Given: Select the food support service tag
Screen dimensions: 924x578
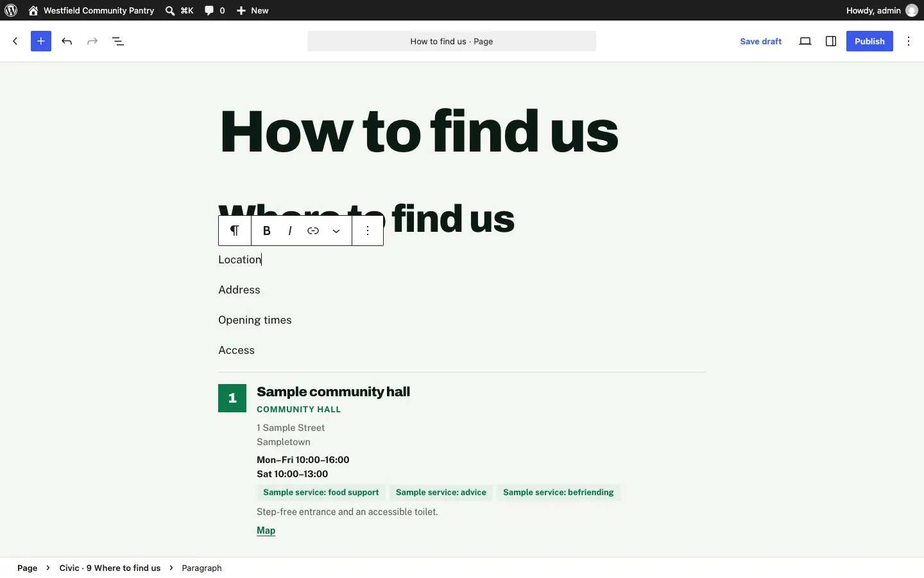Looking at the screenshot, I should coord(321,493).
